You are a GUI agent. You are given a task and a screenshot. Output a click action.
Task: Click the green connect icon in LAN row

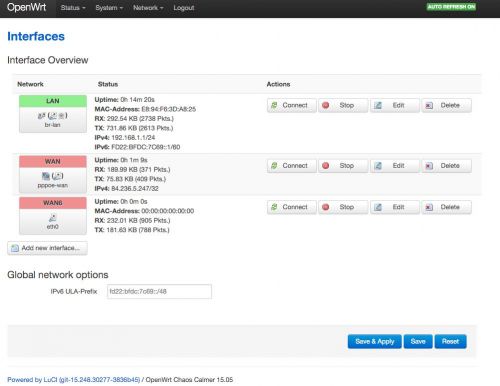click(274, 105)
